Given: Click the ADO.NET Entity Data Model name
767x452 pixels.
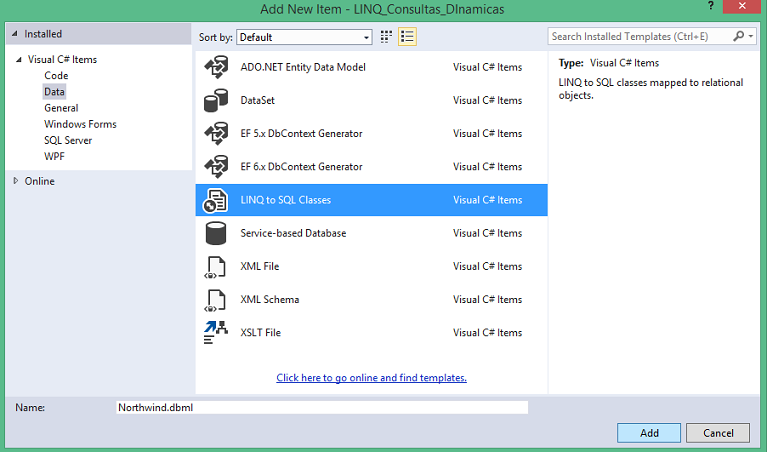Looking at the screenshot, I should click(x=303, y=67).
